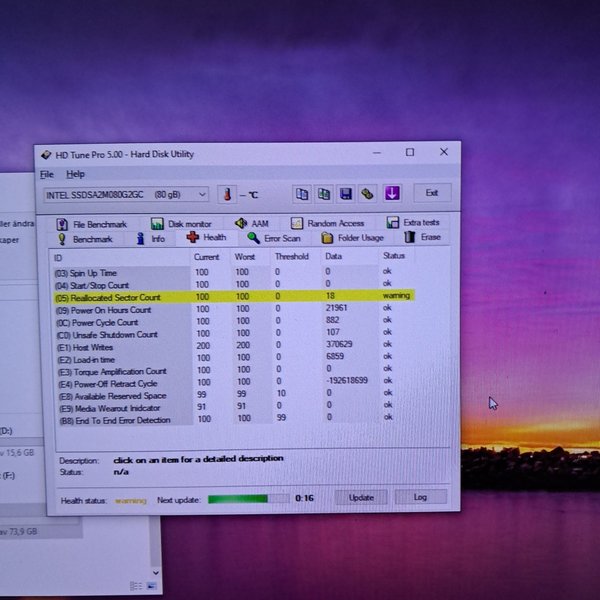This screenshot has width=600, height=600.
Task: Open the drive selection dropdown INTEL SSDSA2M080G2GC
Action: (126, 195)
